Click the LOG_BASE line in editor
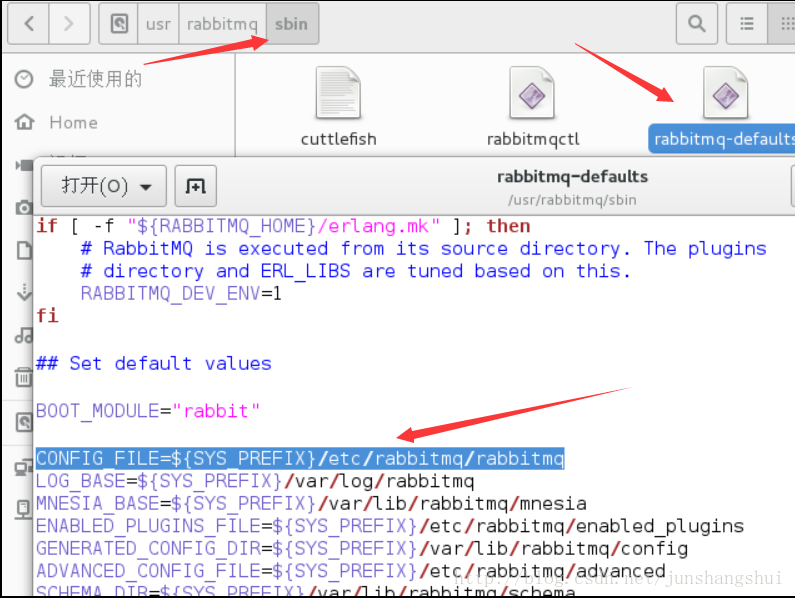 255,481
